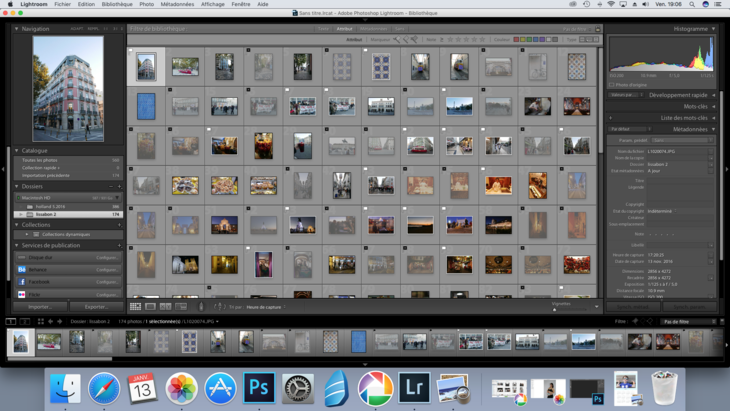Select the lissabon 2 folder
Image resolution: width=730 pixels, height=411 pixels.
[x=69, y=215]
